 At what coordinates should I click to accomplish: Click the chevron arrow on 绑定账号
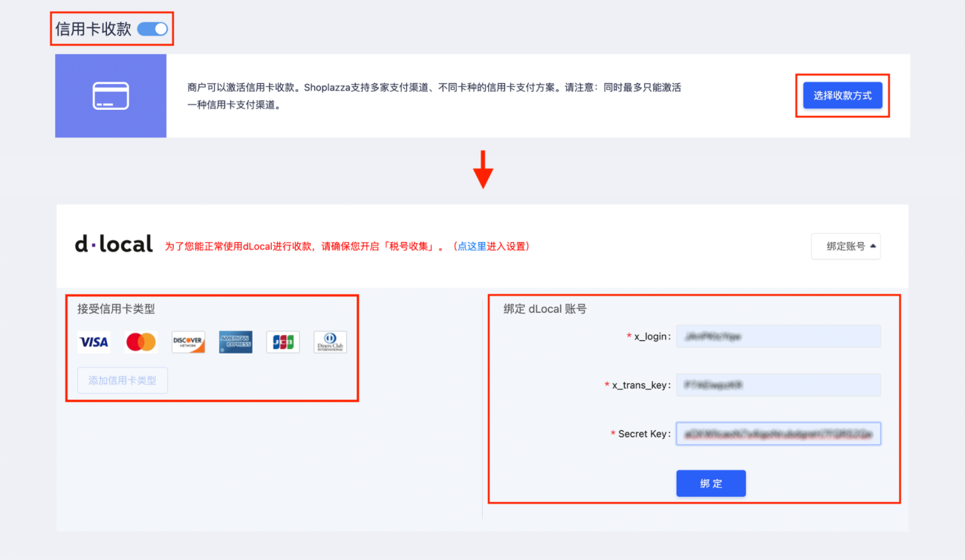tap(873, 246)
